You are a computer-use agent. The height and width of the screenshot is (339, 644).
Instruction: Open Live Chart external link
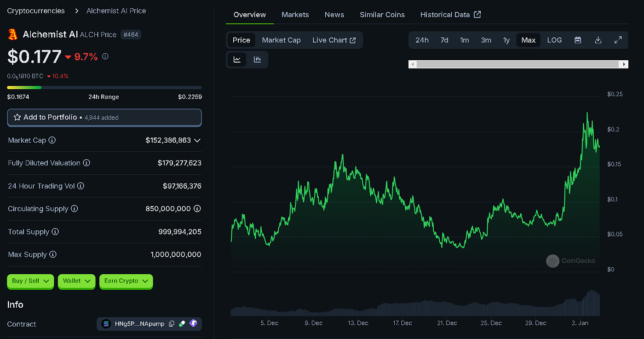pos(334,40)
